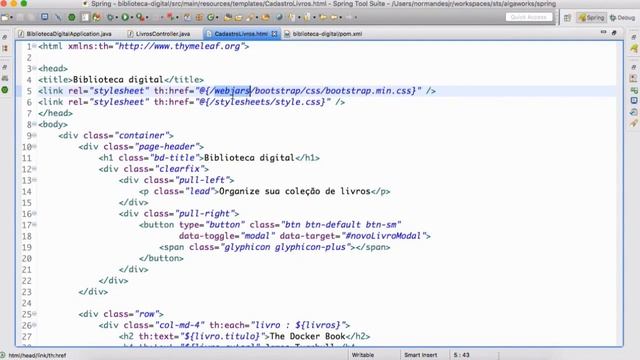
Task: Click the Run External Tools toolbar icon
Action: 140,17
